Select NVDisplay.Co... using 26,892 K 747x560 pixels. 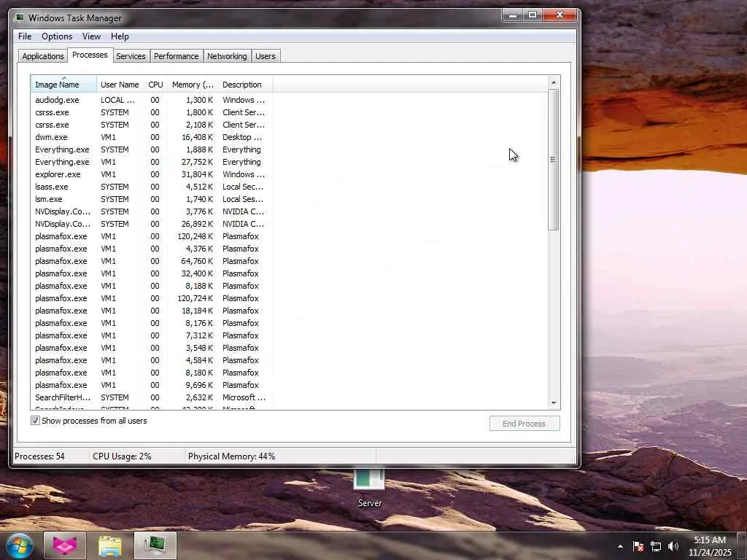(x=152, y=224)
